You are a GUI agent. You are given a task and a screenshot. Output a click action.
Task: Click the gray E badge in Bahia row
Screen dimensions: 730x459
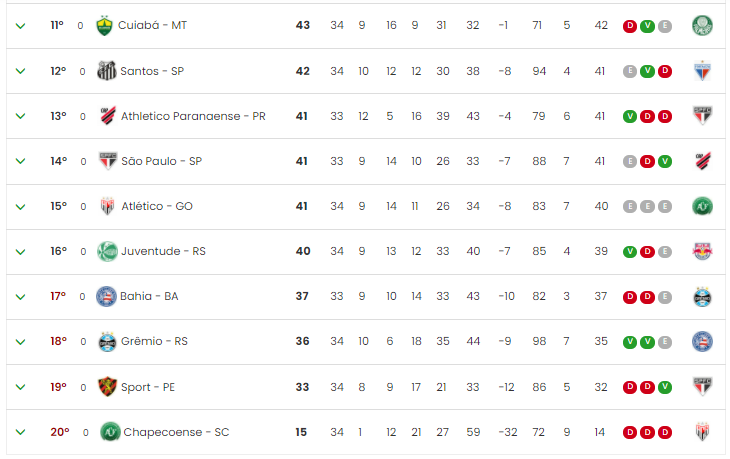(665, 297)
